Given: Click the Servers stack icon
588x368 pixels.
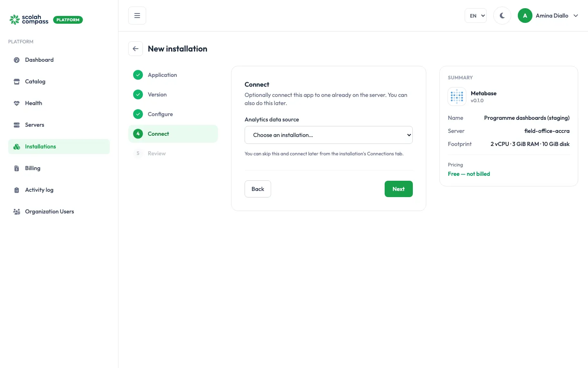Looking at the screenshot, I should [x=17, y=125].
